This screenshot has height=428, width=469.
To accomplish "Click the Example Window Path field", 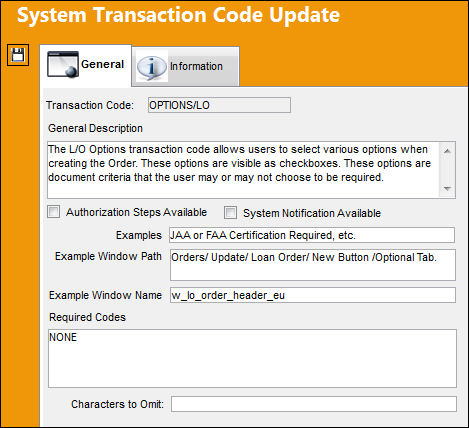I will click(313, 265).
